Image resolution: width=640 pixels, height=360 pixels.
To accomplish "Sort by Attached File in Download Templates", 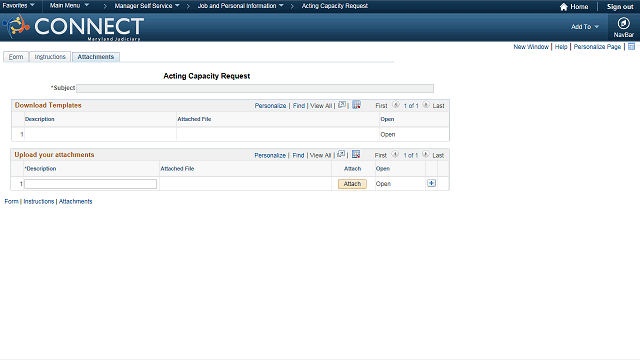I will coord(194,119).
